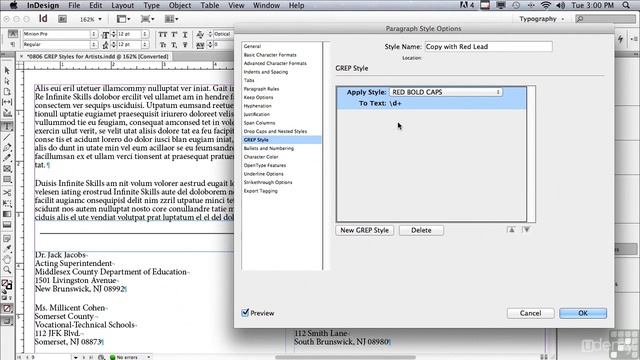The width and height of the screenshot is (640, 360).
Task: Click the workspace search field
Action: click(x=605, y=19)
